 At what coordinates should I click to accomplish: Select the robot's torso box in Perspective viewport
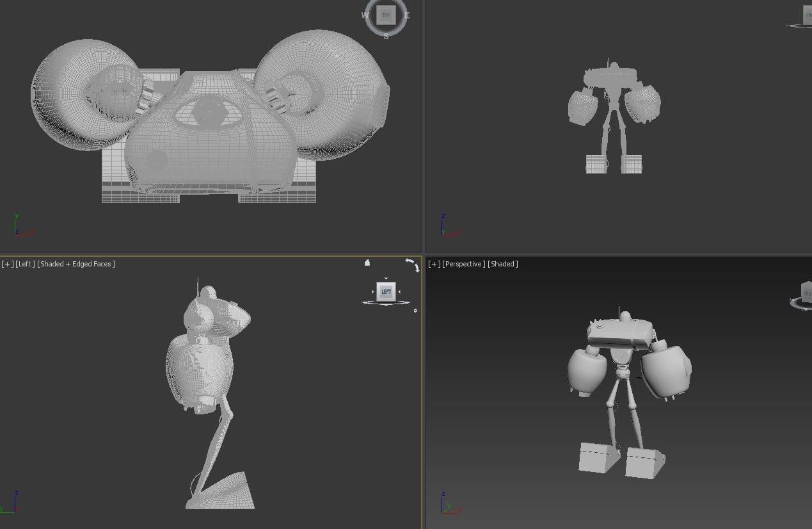pos(620,334)
